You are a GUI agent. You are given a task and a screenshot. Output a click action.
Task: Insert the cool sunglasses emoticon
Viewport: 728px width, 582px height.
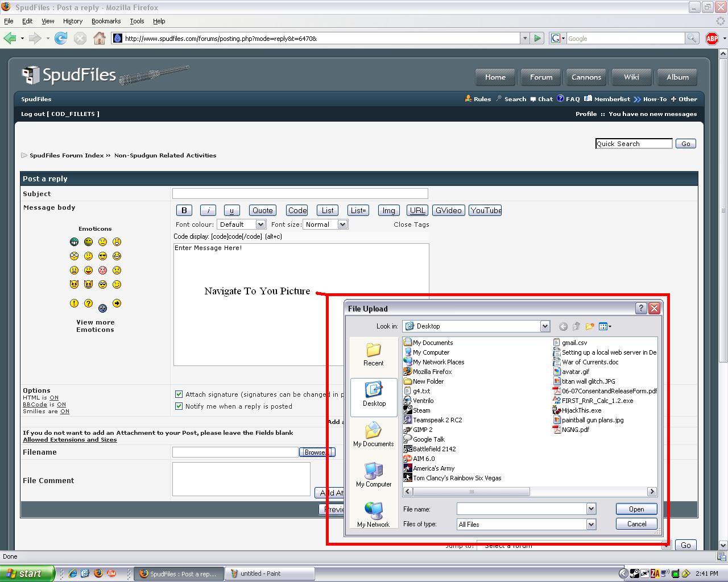coord(102,256)
